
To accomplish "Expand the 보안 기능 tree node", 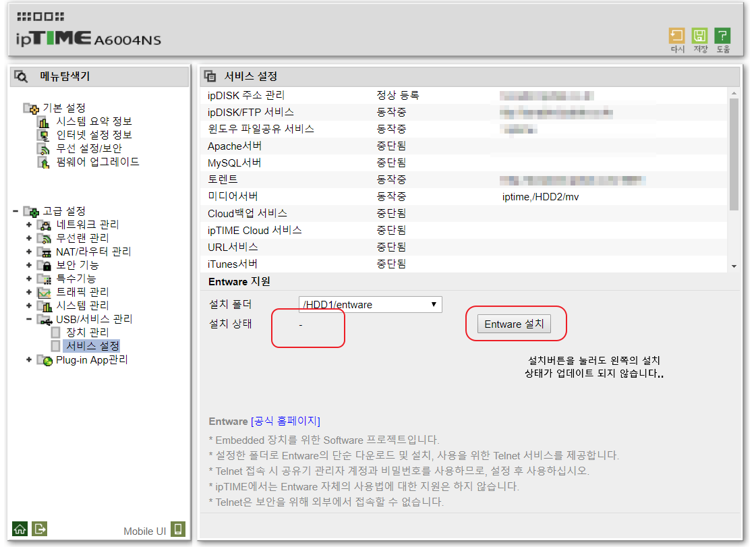I will tap(29, 265).
